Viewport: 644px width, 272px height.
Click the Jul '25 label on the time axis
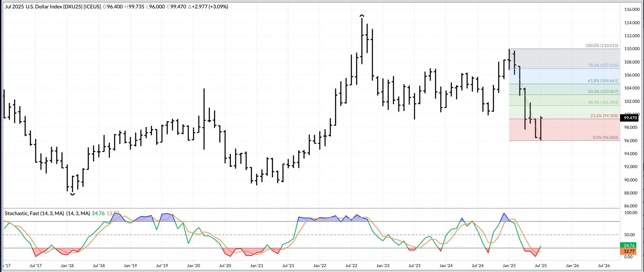(x=541, y=266)
